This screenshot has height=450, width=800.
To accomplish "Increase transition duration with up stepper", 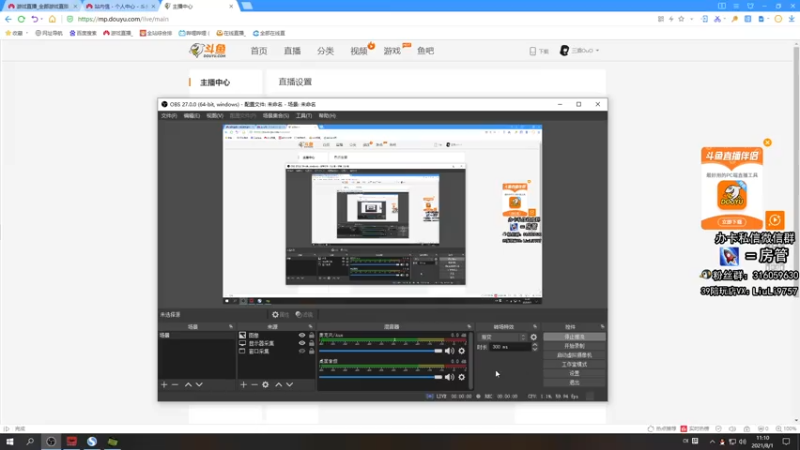I will tap(535, 345).
